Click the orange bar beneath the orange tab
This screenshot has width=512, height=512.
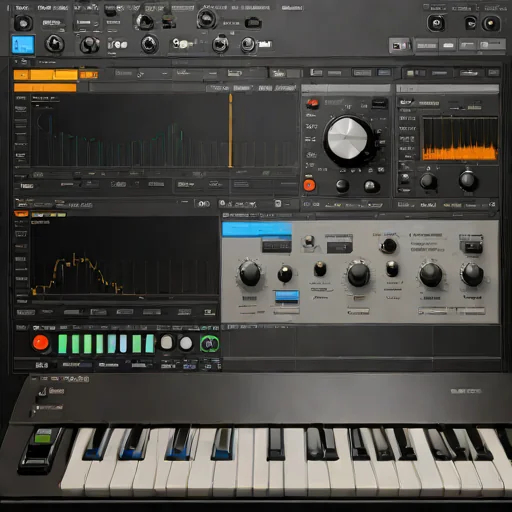(45, 88)
